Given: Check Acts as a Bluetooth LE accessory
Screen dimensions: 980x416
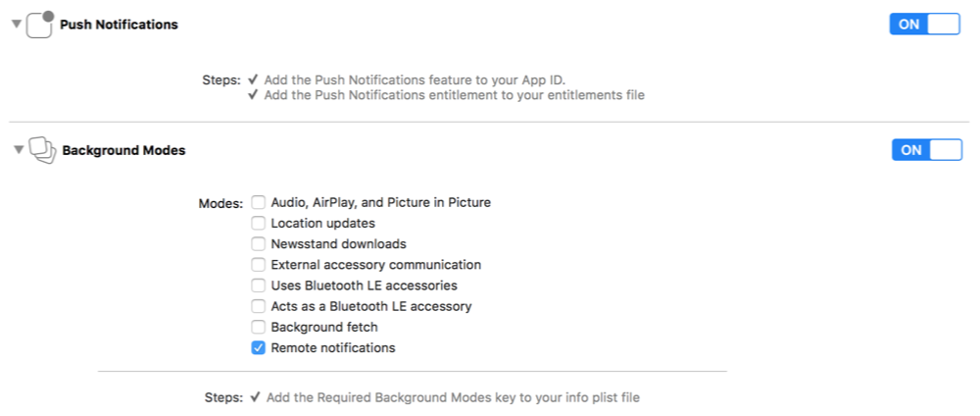Looking at the screenshot, I should tap(259, 306).
